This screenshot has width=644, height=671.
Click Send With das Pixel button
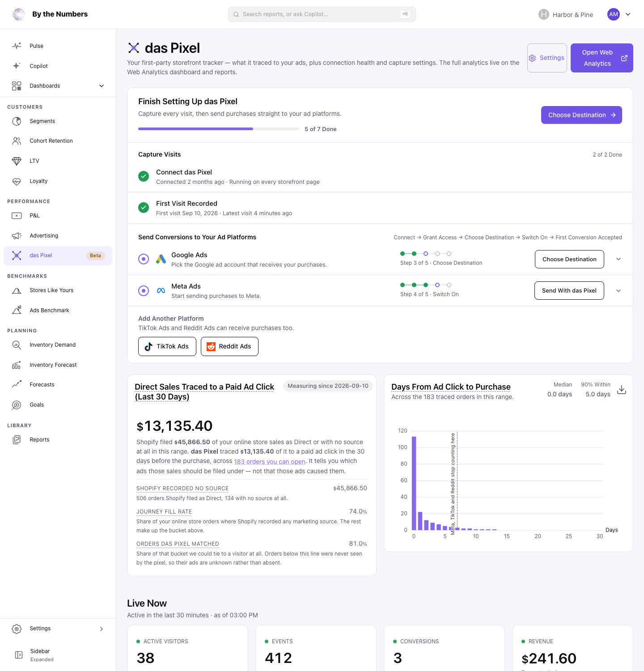point(569,291)
